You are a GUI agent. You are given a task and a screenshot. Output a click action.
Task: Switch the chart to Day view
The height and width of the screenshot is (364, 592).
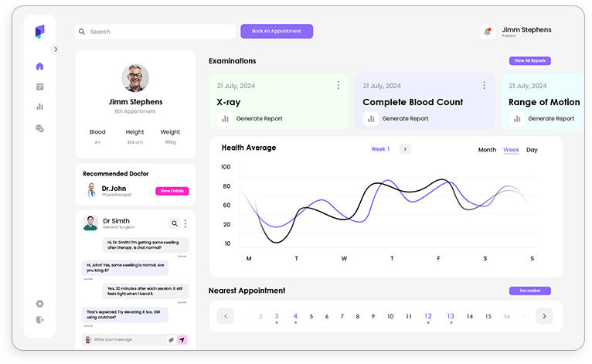click(532, 150)
